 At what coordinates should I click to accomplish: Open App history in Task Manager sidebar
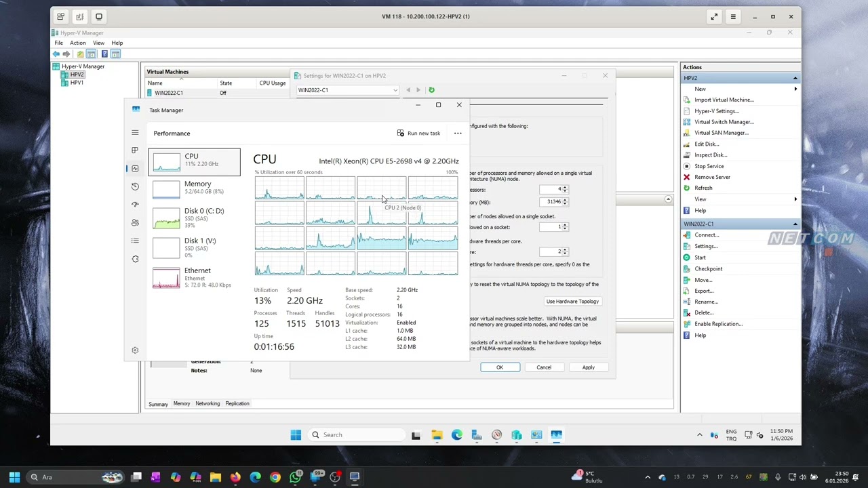(x=135, y=186)
